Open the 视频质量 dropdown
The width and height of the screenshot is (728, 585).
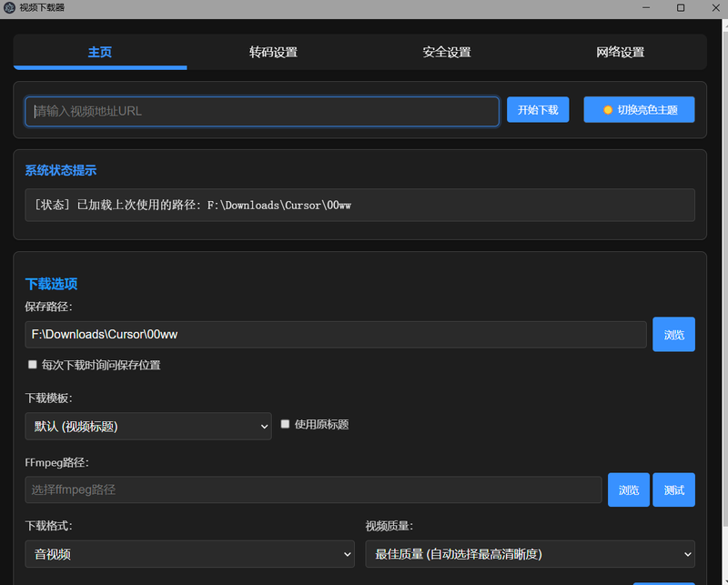coord(531,554)
